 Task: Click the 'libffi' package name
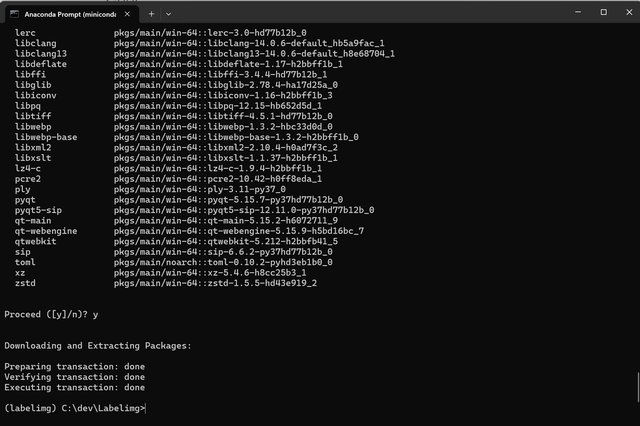[x=31, y=74]
